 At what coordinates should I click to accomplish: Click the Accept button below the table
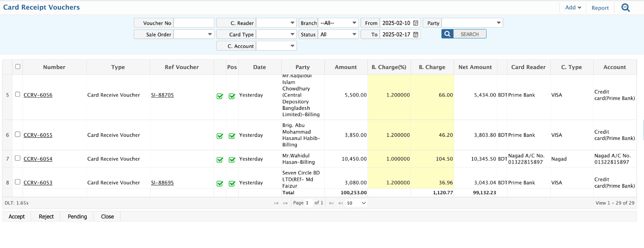pos(17,217)
